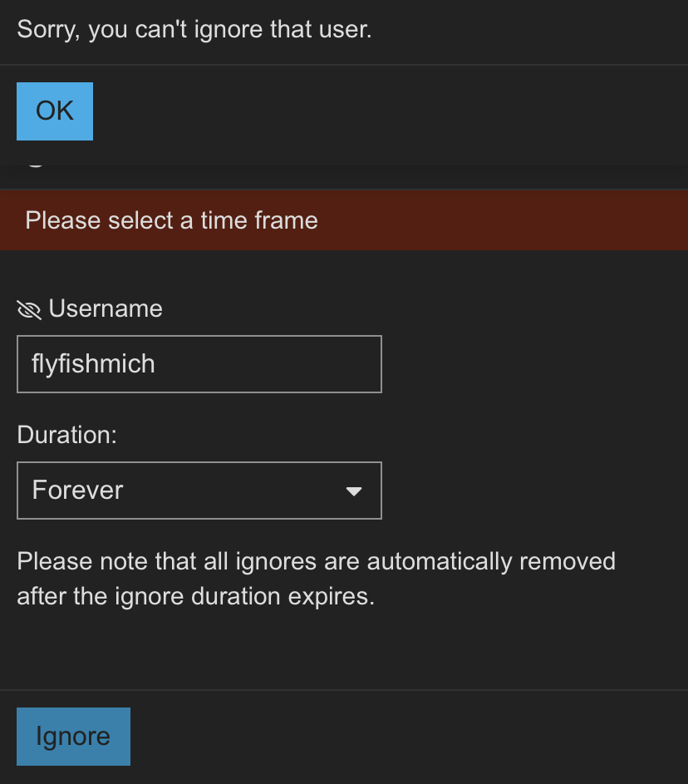Open the Duration dropdown
Image resolution: width=688 pixels, height=784 pixels.
[199, 491]
